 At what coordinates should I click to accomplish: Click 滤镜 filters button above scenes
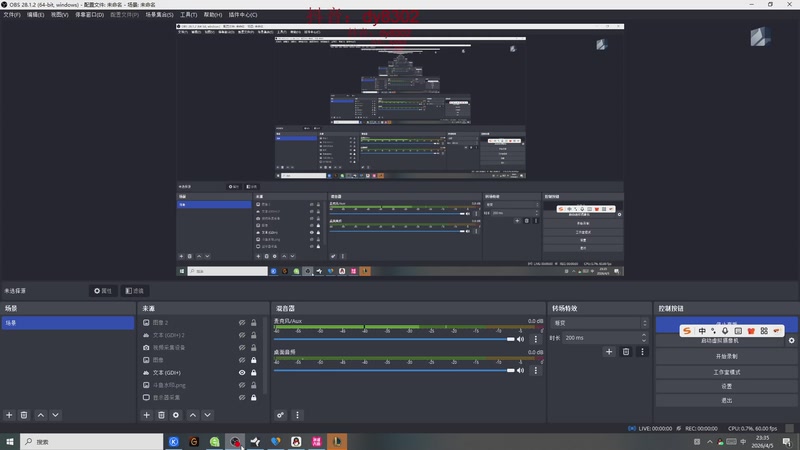pyautogui.click(x=135, y=291)
